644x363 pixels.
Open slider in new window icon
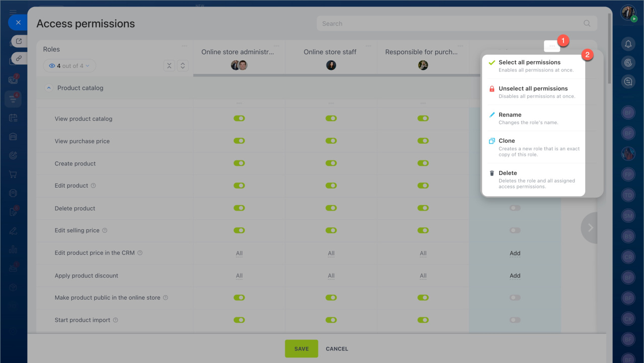click(x=19, y=41)
